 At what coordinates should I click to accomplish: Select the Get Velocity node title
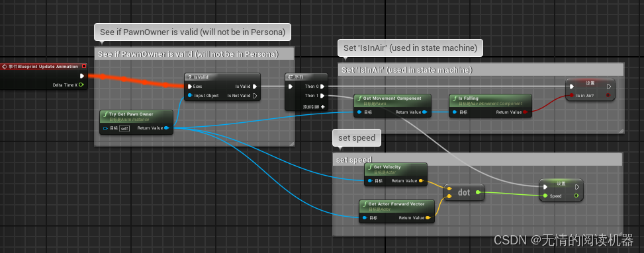(x=387, y=167)
